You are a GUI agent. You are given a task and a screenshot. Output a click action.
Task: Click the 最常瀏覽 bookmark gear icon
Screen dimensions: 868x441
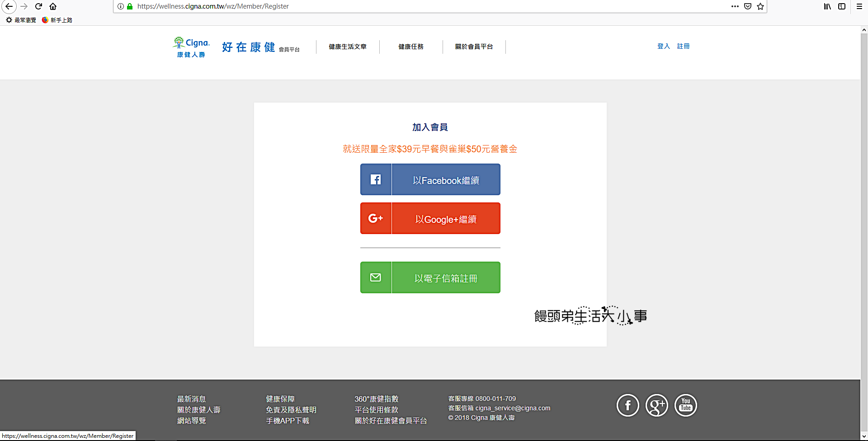click(9, 20)
